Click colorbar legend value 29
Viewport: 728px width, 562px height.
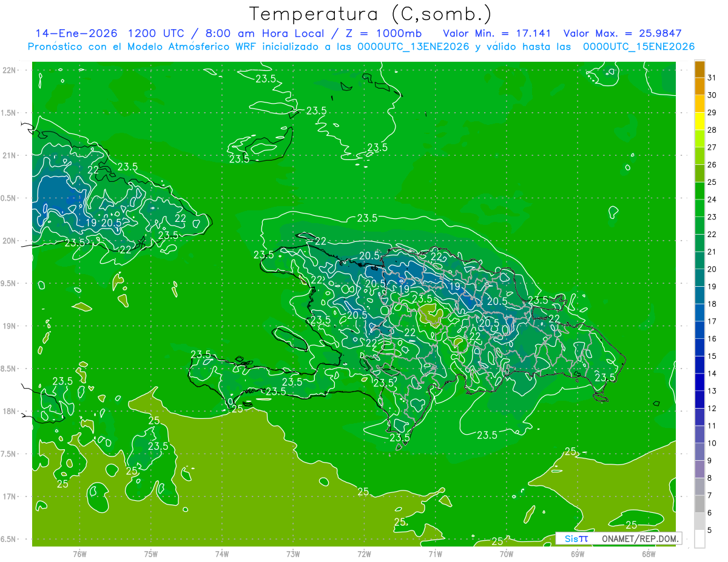(x=712, y=112)
